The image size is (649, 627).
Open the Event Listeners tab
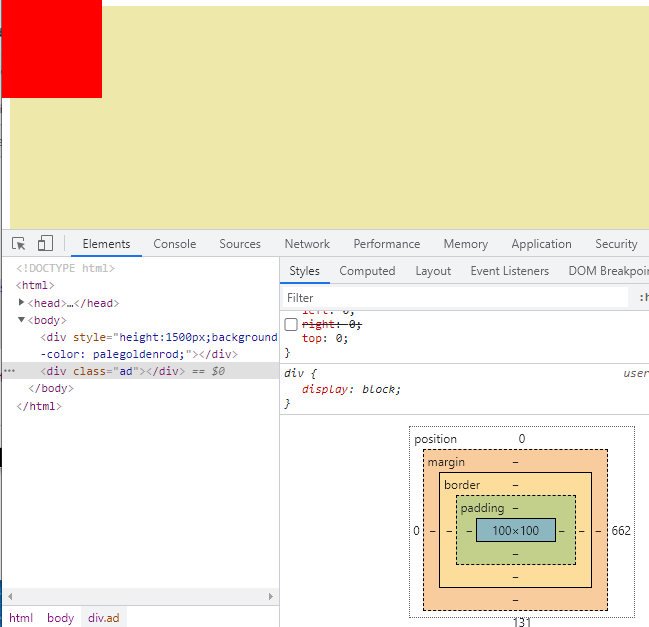pos(509,271)
